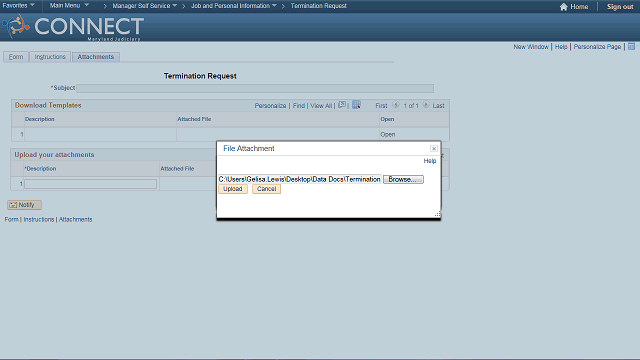The height and width of the screenshot is (360, 640).
Task: Click the Description column header in Download Templates
Action: click(40, 119)
